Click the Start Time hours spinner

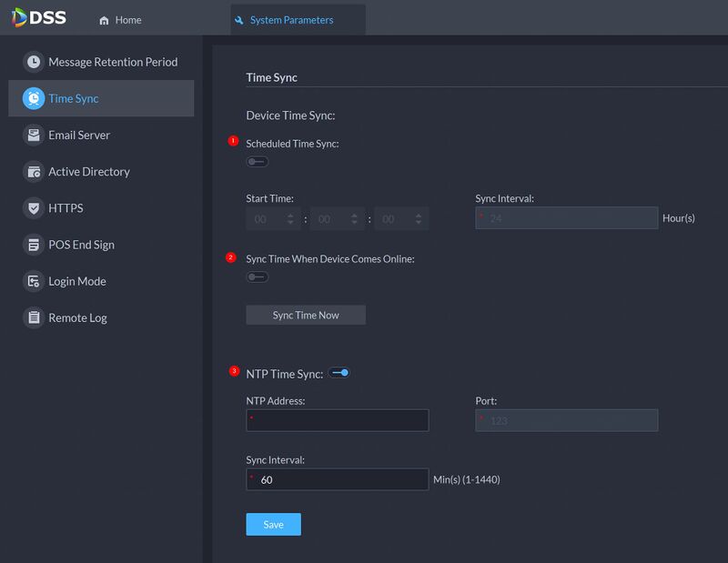(x=273, y=219)
